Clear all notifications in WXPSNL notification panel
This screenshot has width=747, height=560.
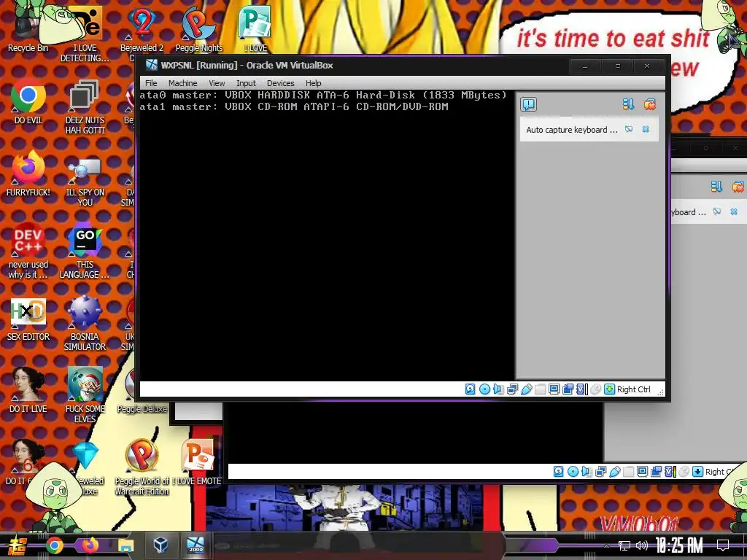tap(650, 104)
